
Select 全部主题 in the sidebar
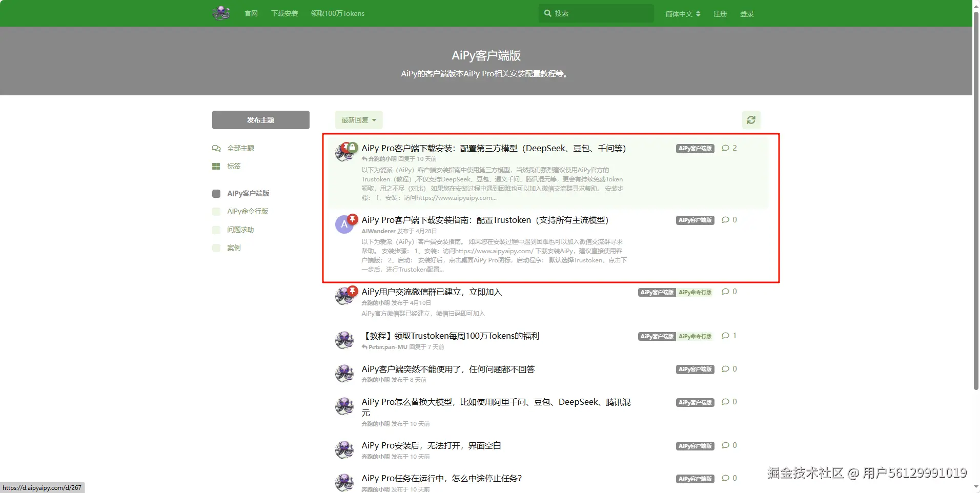(x=240, y=148)
